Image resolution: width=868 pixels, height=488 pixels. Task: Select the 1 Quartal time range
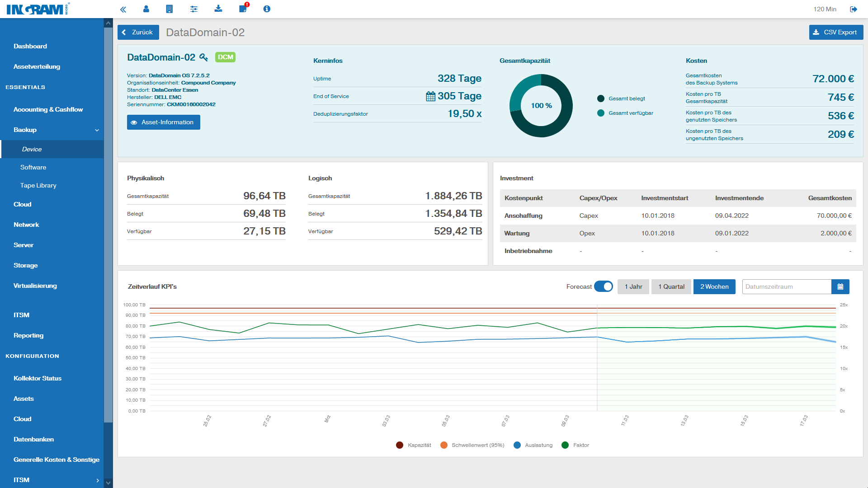pyautogui.click(x=671, y=286)
